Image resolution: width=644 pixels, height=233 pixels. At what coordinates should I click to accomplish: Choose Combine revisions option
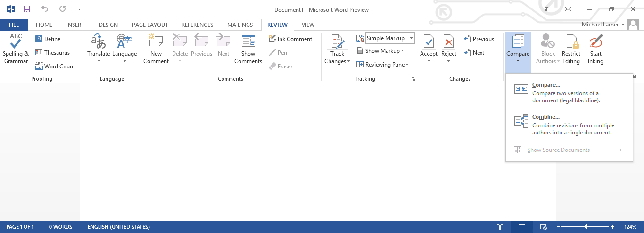click(569, 125)
